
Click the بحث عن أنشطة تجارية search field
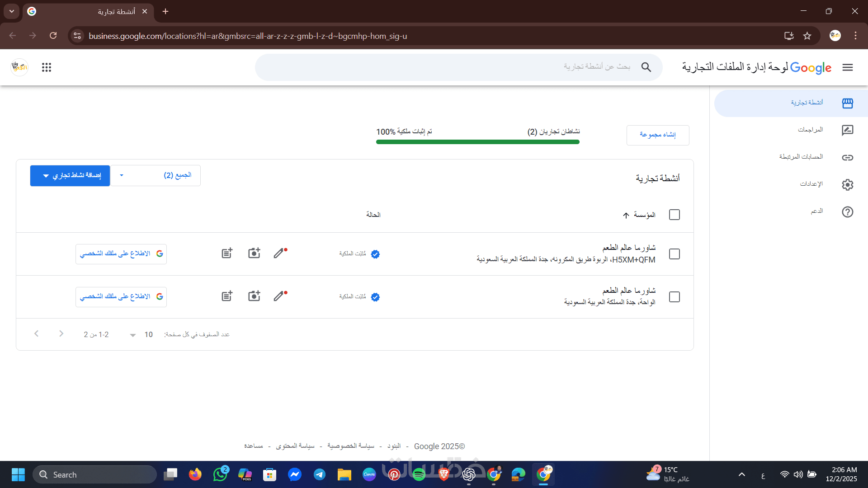click(x=452, y=67)
